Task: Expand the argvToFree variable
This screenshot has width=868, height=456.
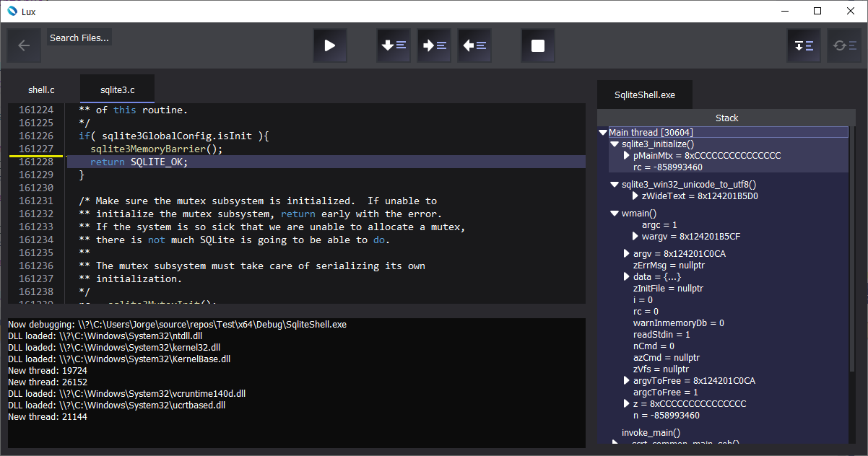Action: 627,381
